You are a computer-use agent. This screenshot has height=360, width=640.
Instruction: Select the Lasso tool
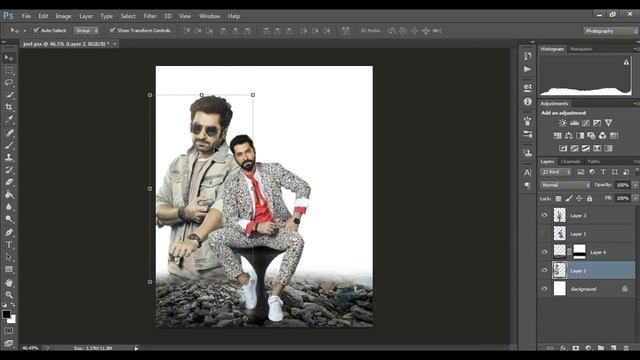9,82
